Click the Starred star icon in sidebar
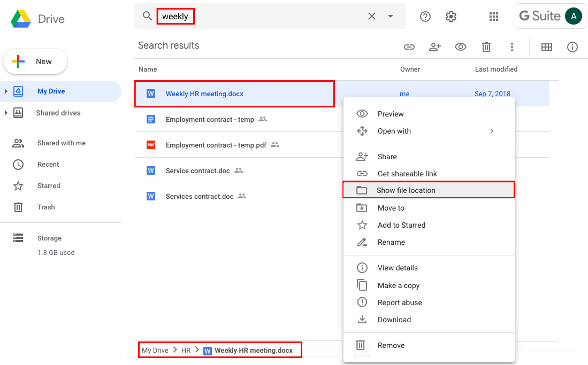 click(18, 186)
